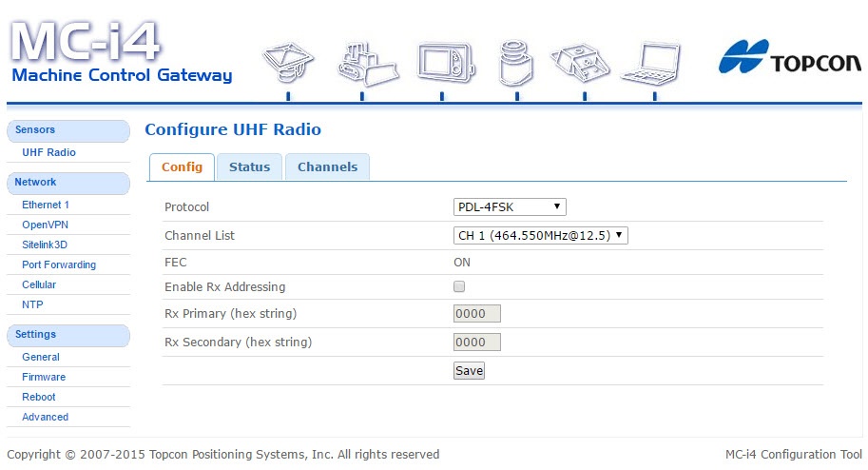Viewport: 868px width, 470px height.
Task: Click the Configure UHF Radio heading
Action: point(233,129)
